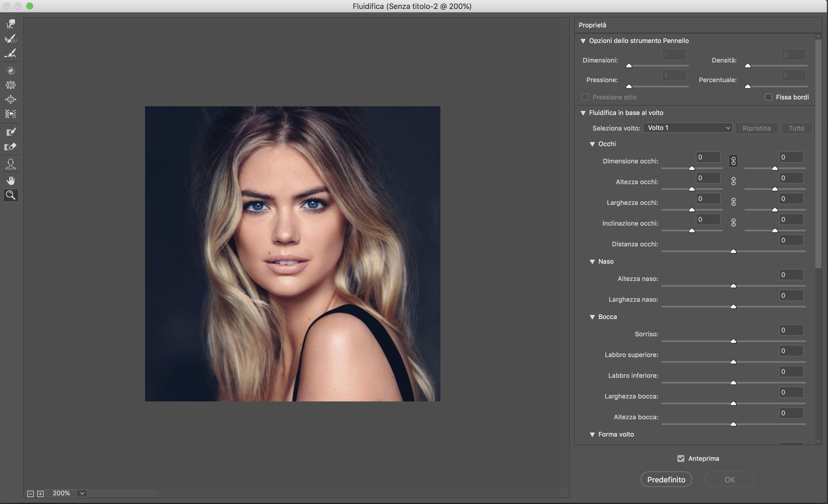Click the Proprietà panel scrollbar
This screenshot has width=828, height=504.
click(x=818, y=154)
